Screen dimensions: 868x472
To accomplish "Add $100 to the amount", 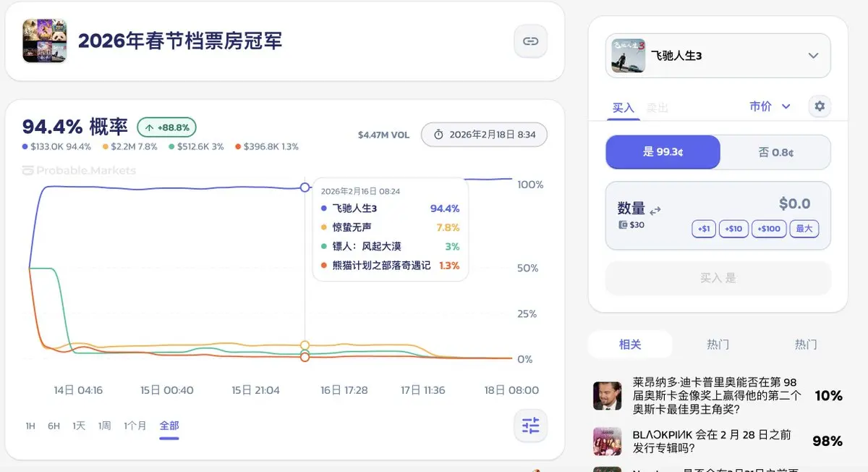I will [770, 229].
